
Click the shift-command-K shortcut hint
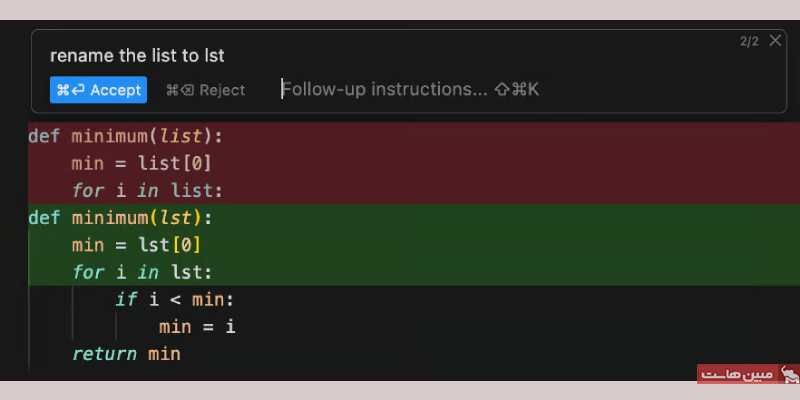tap(517, 90)
